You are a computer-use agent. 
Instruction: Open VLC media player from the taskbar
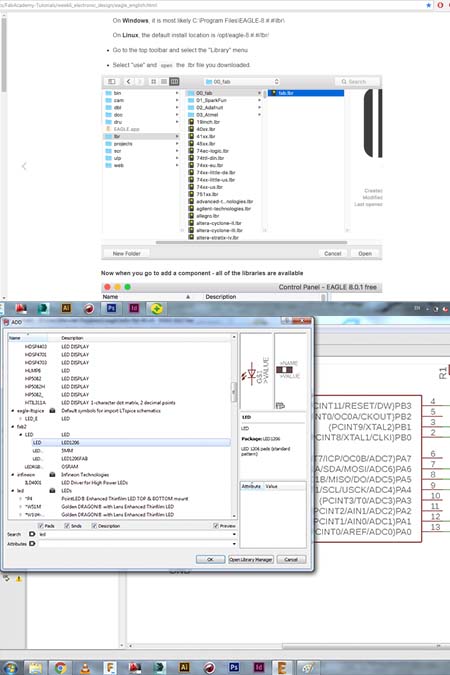pos(85,668)
